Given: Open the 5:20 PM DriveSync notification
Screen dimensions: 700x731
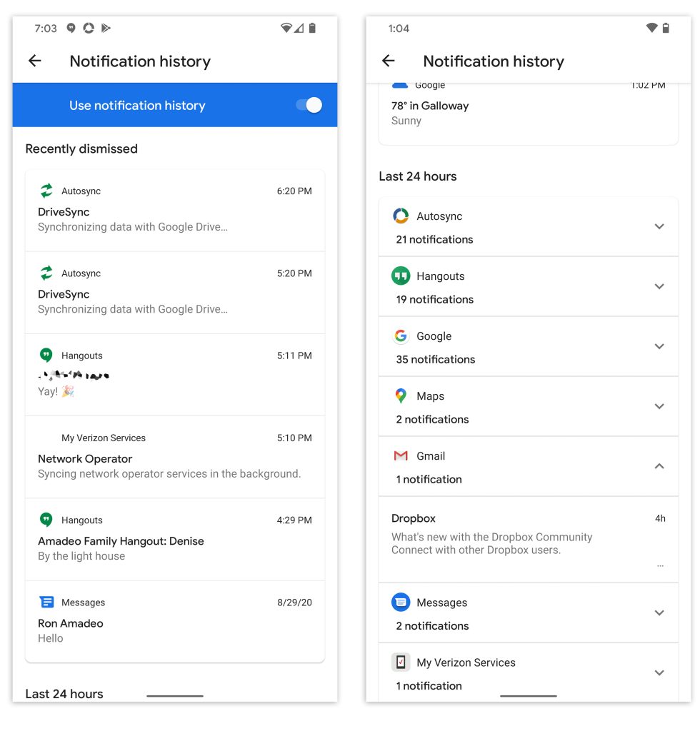Looking at the screenshot, I should 175,293.
